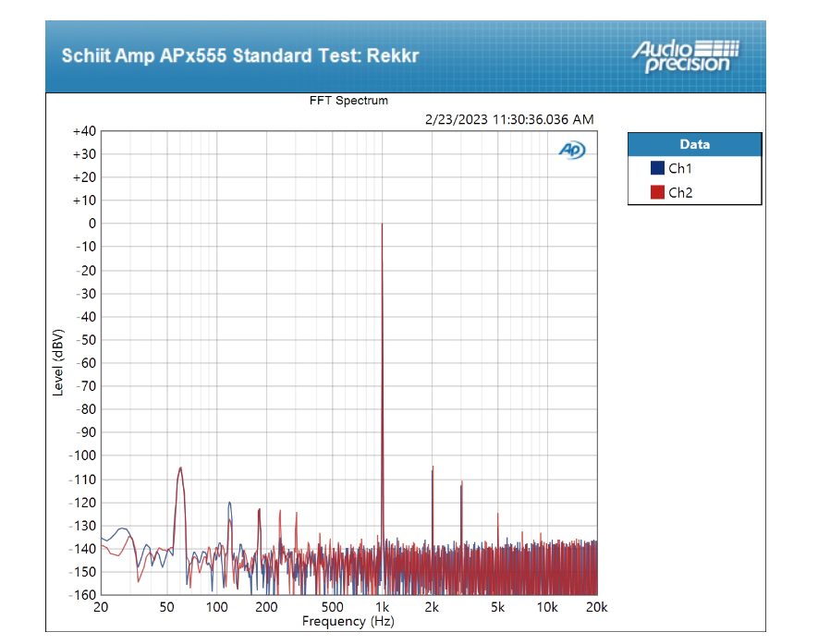The image size is (818, 644).
Task: Click the 1 kHz fundamental peak tip at 0 dBV
Action: [x=382, y=225]
